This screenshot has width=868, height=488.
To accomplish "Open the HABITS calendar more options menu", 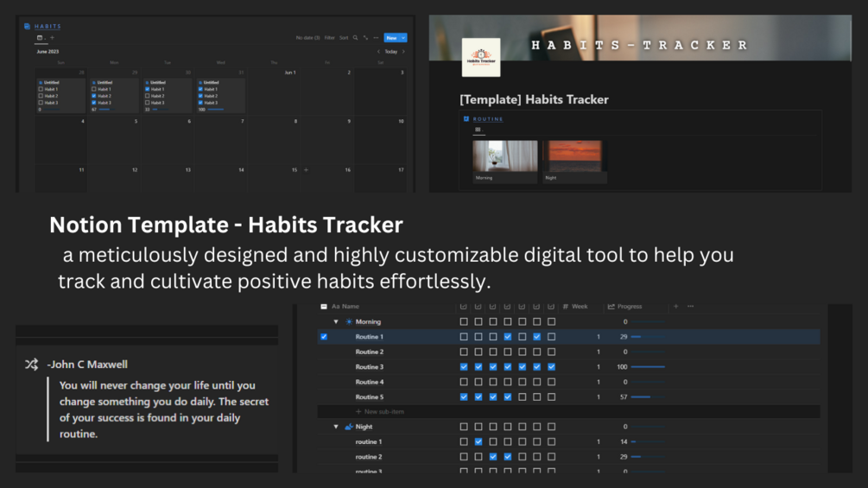I will coord(376,38).
